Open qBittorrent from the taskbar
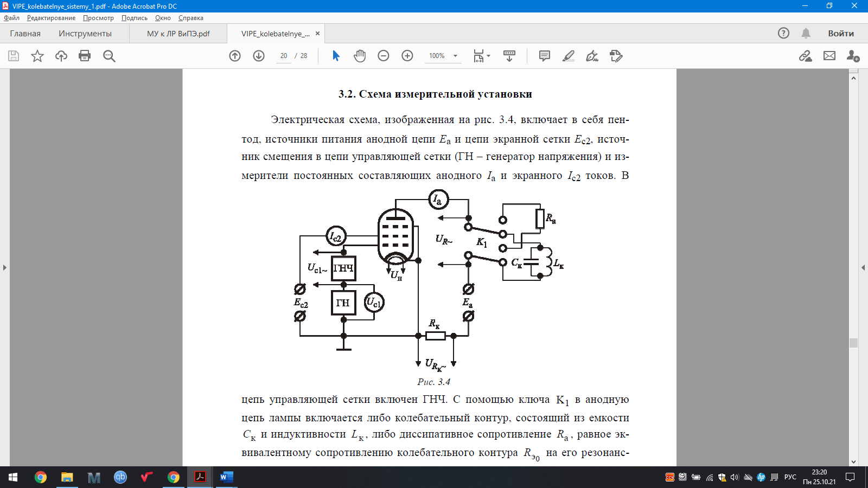 point(120,477)
